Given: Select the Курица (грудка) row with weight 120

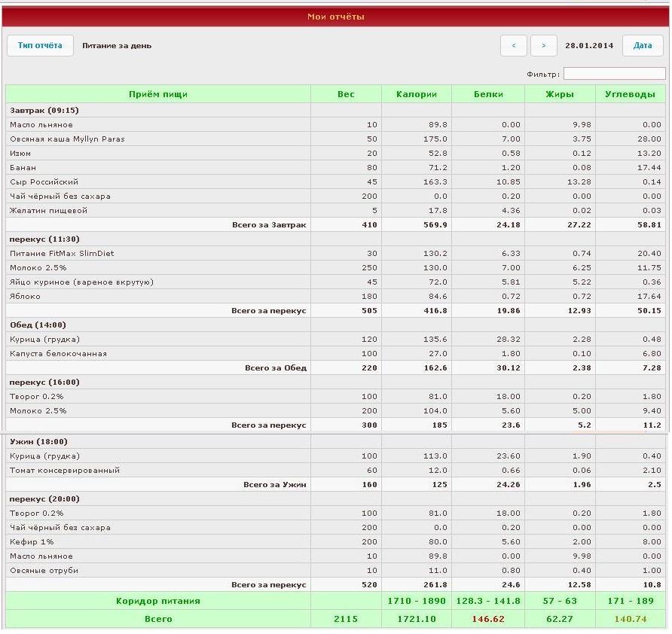Looking at the screenshot, I should pyautogui.click(x=335, y=340).
